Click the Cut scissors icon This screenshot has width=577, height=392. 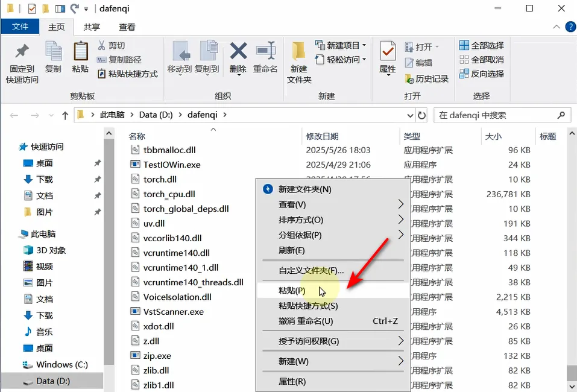pyautogui.click(x=101, y=45)
